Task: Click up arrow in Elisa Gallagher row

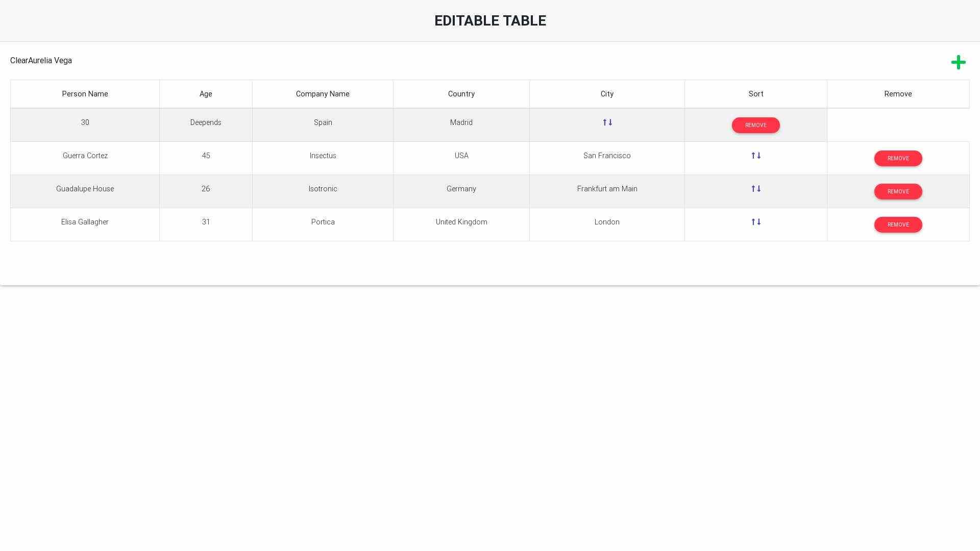Action: click(753, 222)
